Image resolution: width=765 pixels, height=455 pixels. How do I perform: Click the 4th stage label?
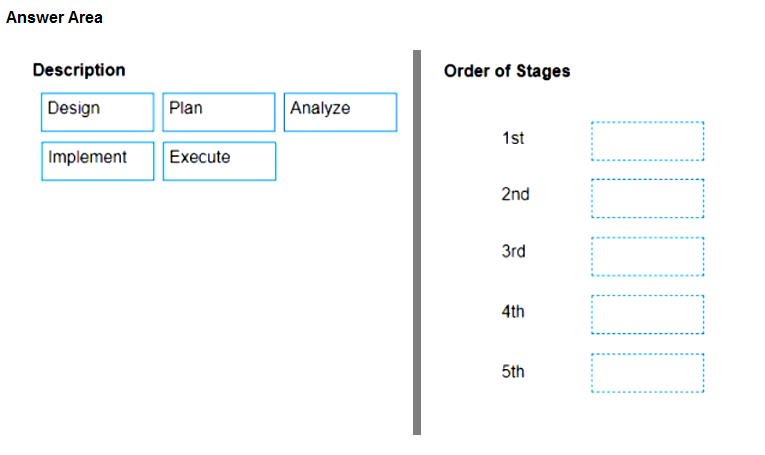[x=513, y=311]
